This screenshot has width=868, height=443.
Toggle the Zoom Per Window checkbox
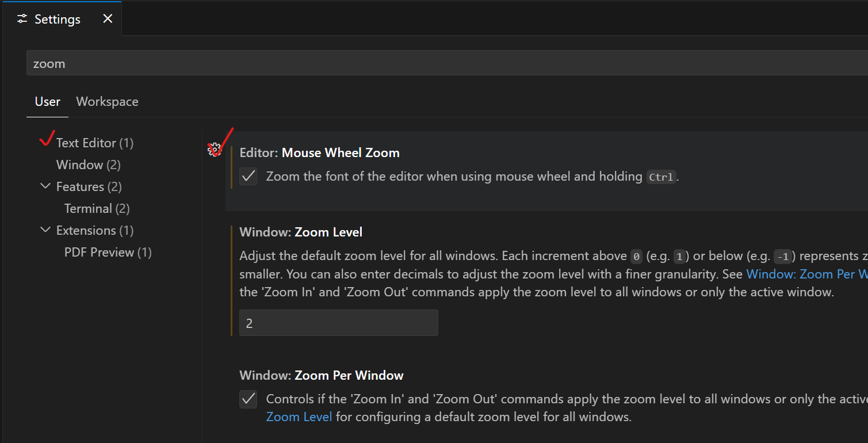pos(248,399)
